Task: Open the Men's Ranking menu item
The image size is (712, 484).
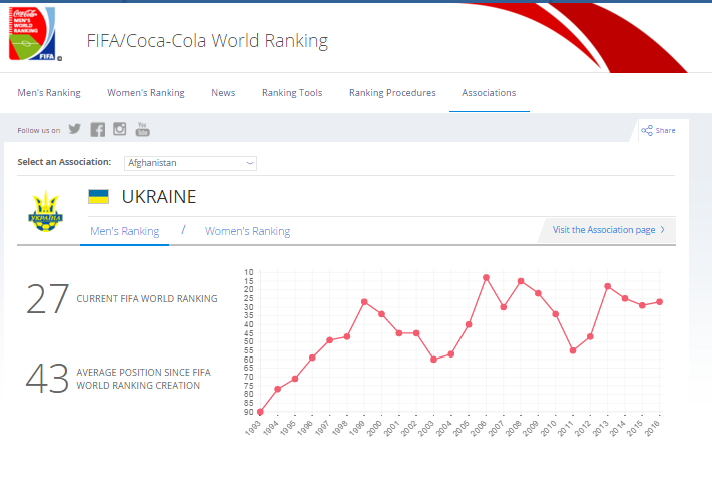Action: 49,93
